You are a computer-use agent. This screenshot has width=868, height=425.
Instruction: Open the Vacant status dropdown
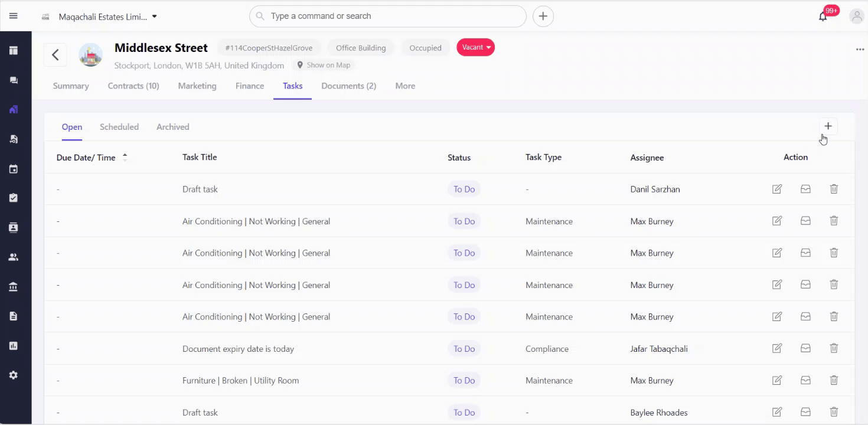coord(475,47)
